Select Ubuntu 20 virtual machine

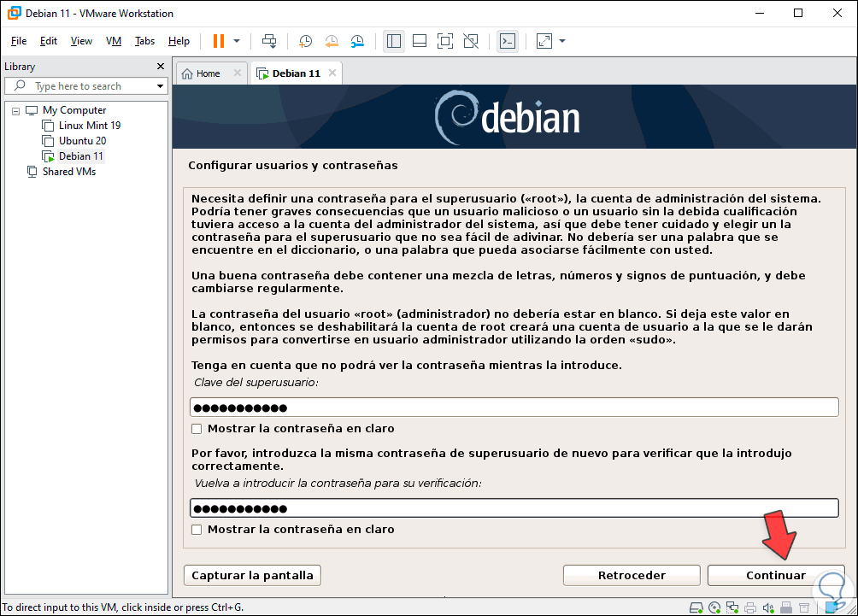(82, 141)
